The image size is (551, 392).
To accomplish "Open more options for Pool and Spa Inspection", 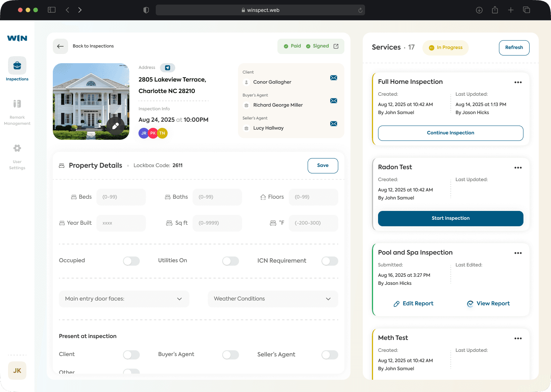I will point(518,253).
